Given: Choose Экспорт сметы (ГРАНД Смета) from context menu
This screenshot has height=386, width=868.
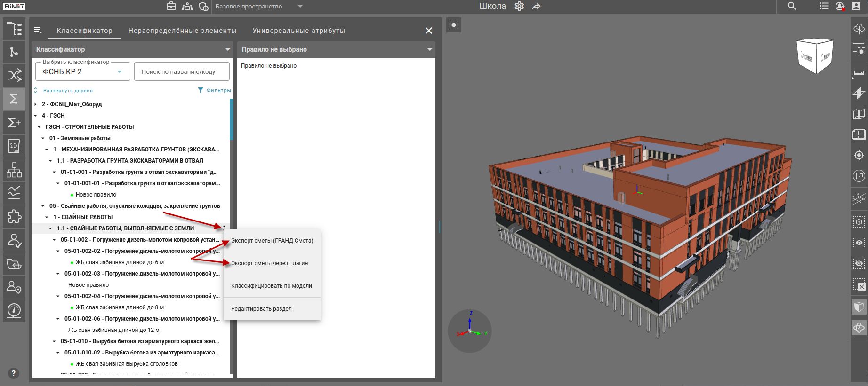Looking at the screenshot, I should tap(272, 241).
